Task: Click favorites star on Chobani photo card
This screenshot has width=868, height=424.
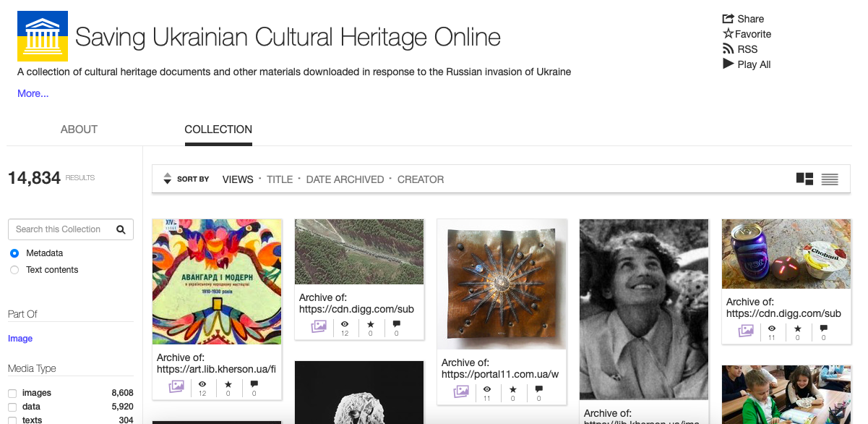Action: [x=798, y=328]
